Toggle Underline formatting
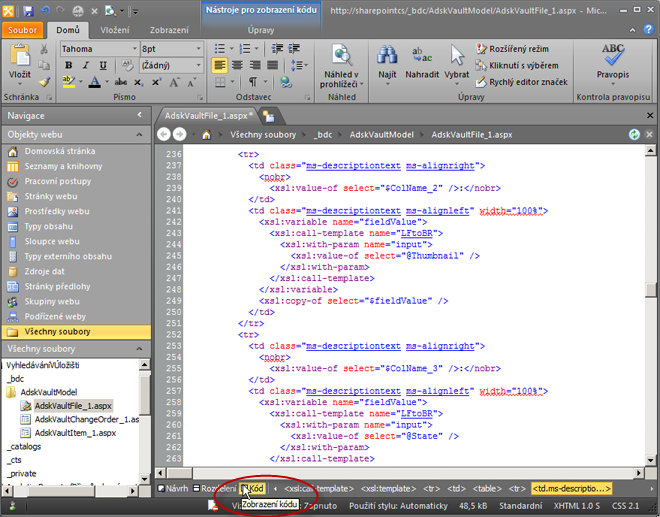Screen dimensions: 660x517 103,65
